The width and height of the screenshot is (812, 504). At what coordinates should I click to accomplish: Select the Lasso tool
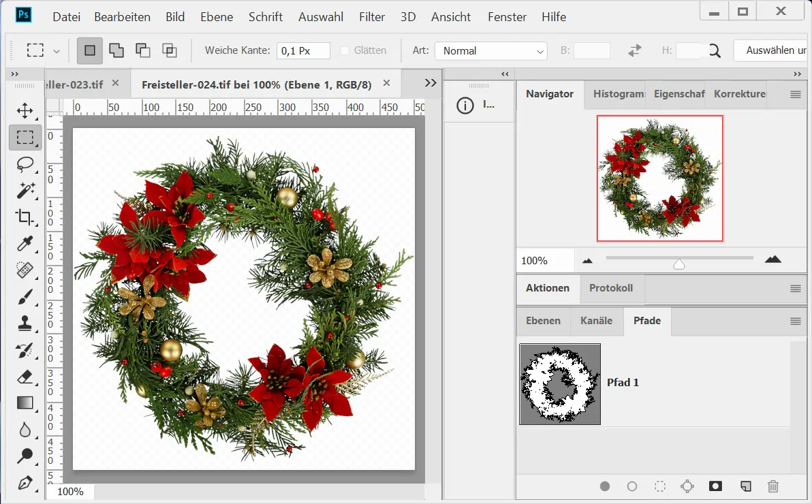pyautogui.click(x=25, y=164)
